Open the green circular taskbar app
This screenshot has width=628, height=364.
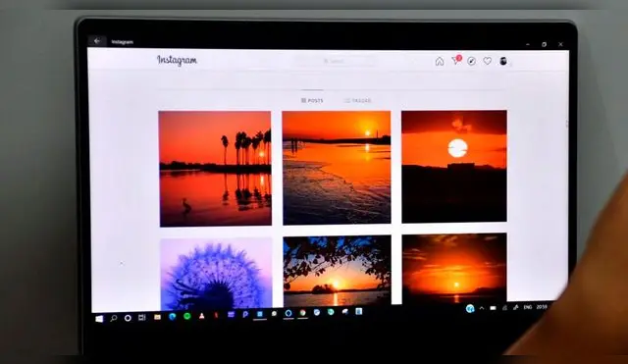[187, 316]
